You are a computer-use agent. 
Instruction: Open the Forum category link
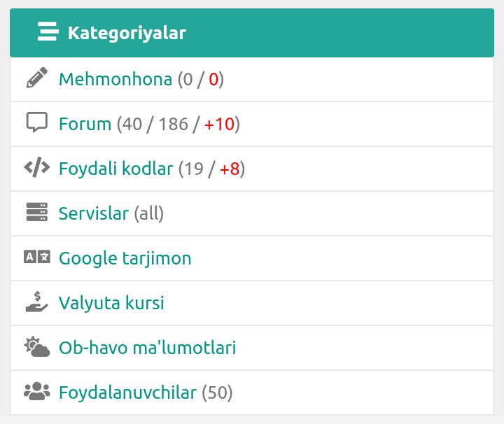[x=85, y=124]
